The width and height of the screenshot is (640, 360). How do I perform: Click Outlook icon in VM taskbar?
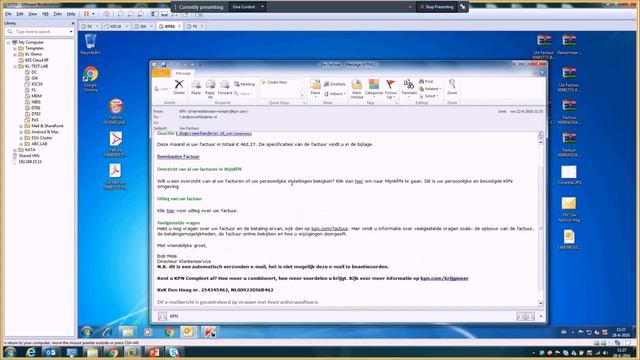point(188,332)
